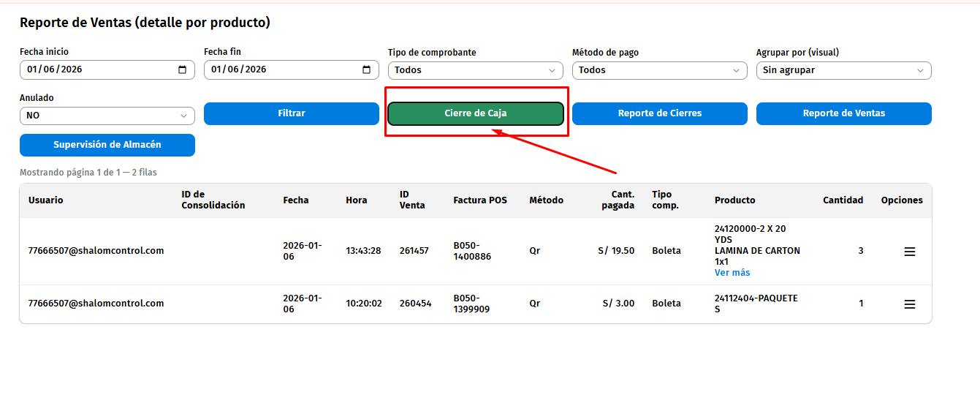This screenshot has height=414, width=980.
Task: Open calendar picker icon in Fecha fin
Action: 366,70
